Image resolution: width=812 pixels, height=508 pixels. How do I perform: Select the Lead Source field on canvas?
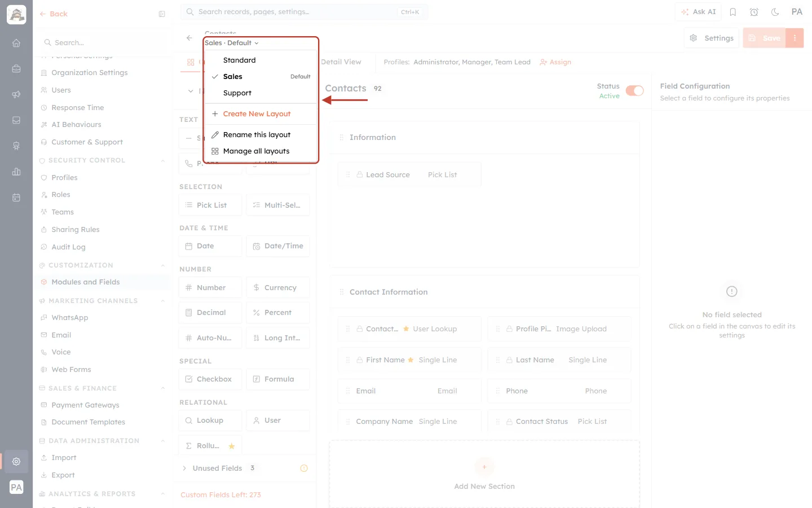tap(410, 175)
